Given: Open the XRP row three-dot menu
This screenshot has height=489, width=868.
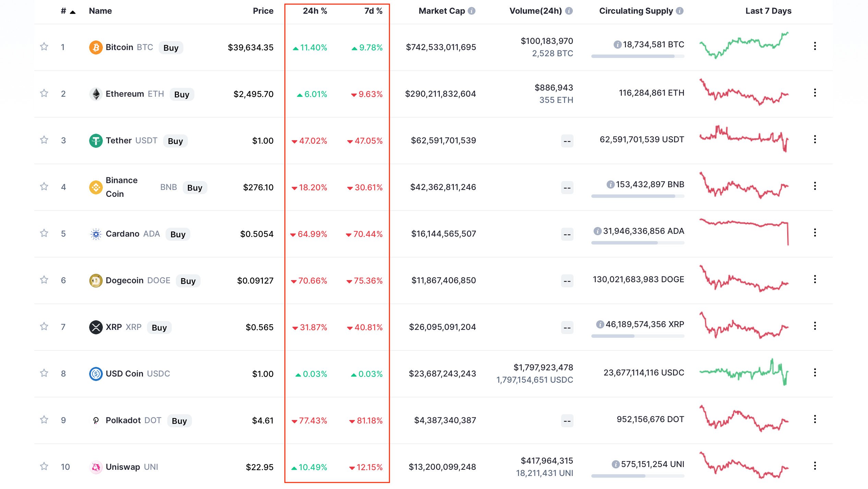Looking at the screenshot, I should [815, 326].
